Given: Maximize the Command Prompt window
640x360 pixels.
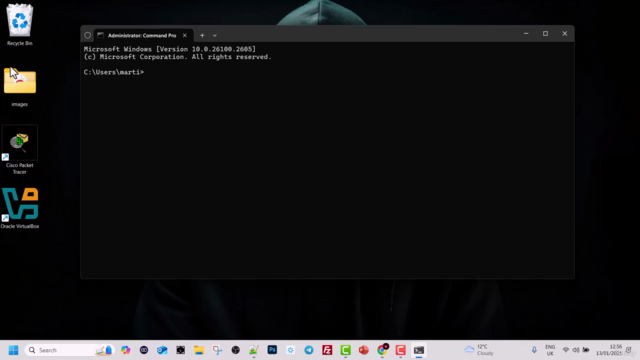Looking at the screenshot, I should (545, 34).
